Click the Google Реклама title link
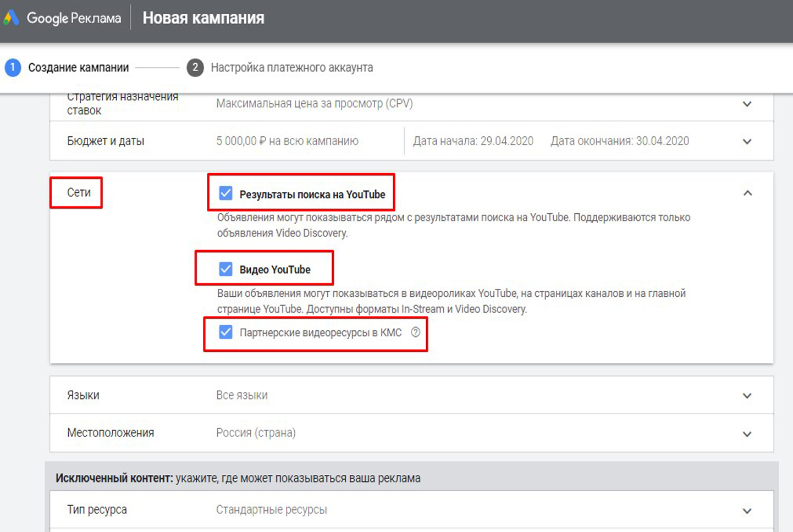 74,18
